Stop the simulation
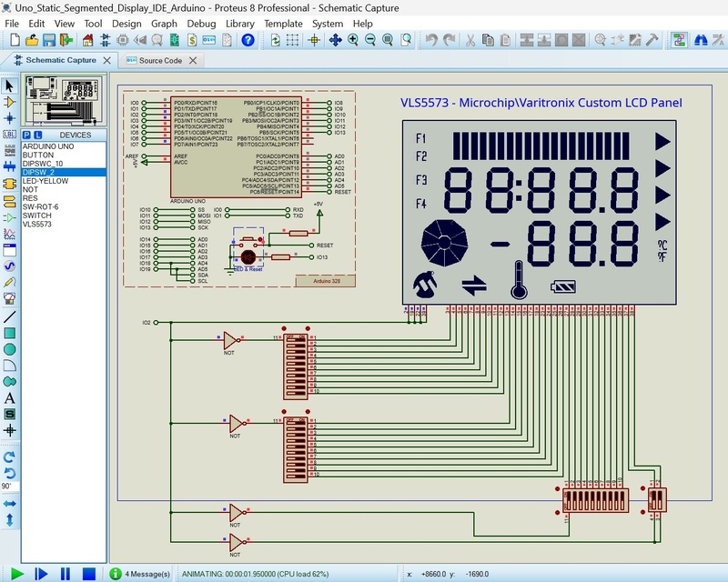 [89, 574]
